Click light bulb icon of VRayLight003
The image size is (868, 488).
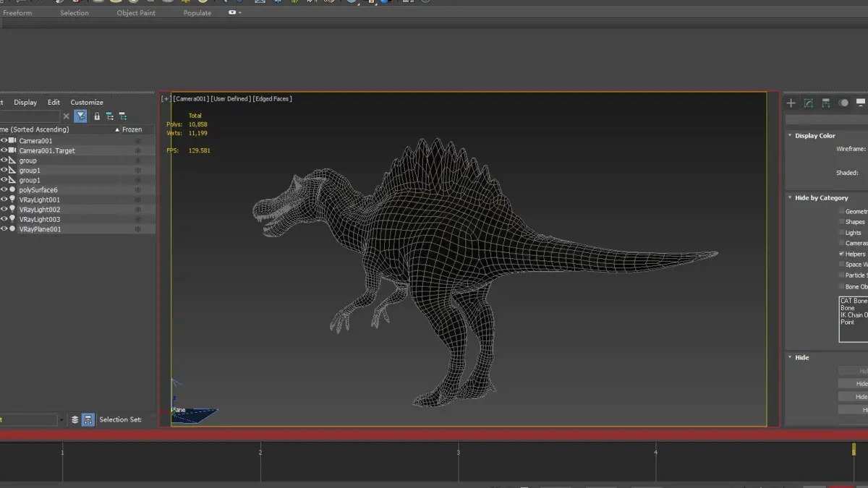(12, 219)
